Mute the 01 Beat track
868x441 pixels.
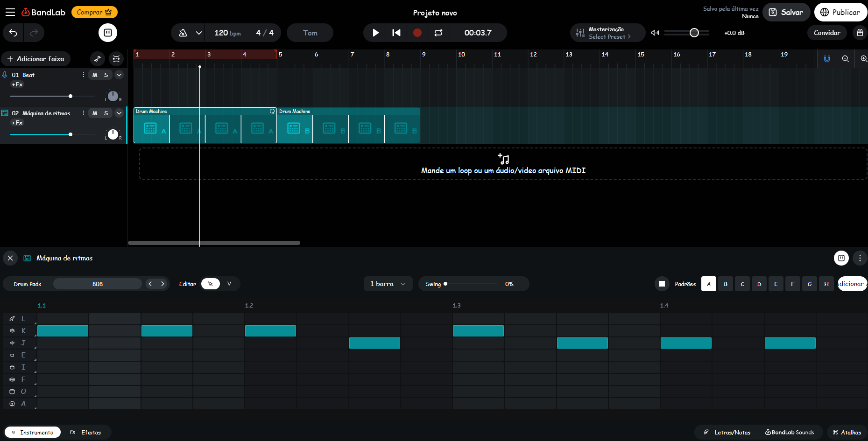pyautogui.click(x=95, y=75)
